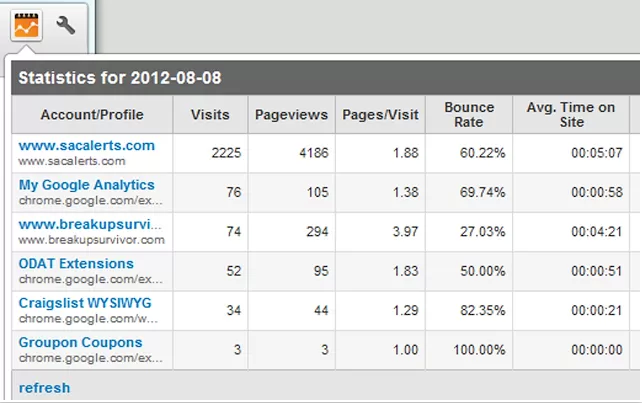Click the www.breakupsurvivor.com subtitle text
Viewport: 642px width, 403px height.
point(91,240)
